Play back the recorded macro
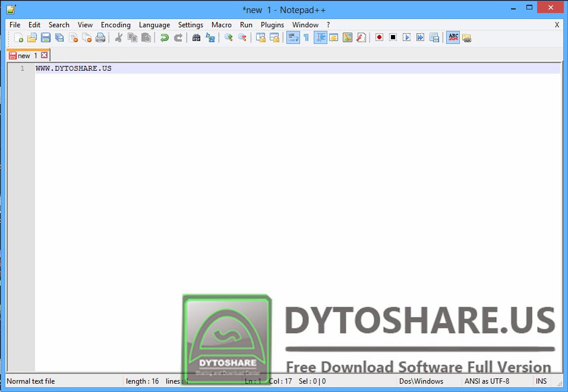Image resolution: width=568 pixels, height=392 pixels. tap(407, 37)
